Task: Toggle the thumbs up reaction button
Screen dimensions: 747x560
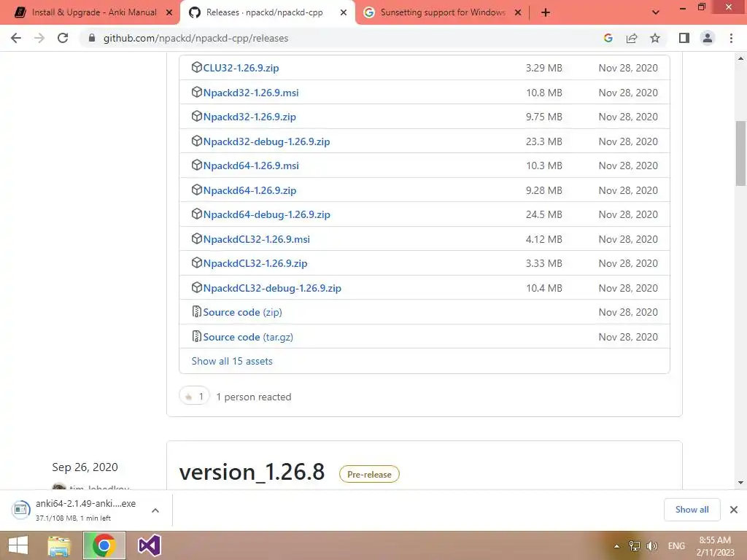Action: (194, 396)
